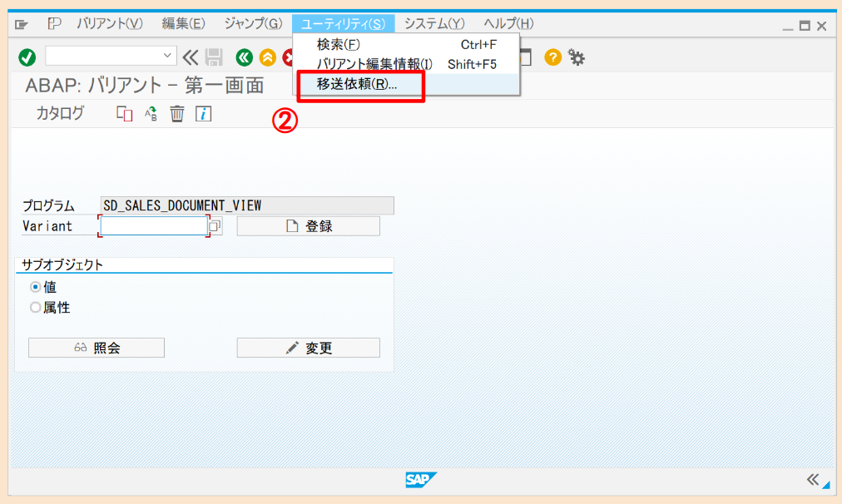
Task: Select the 属性 radio button
Action: [x=36, y=308]
